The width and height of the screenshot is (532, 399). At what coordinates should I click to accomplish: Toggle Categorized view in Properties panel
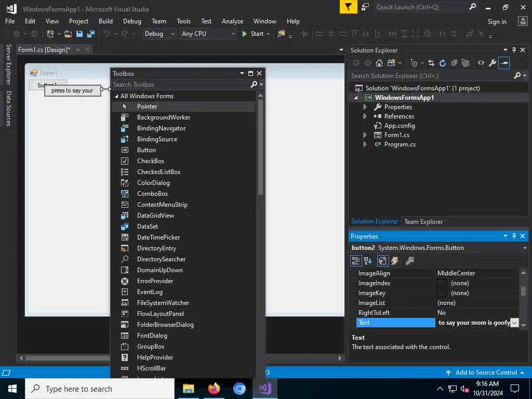tap(355, 261)
